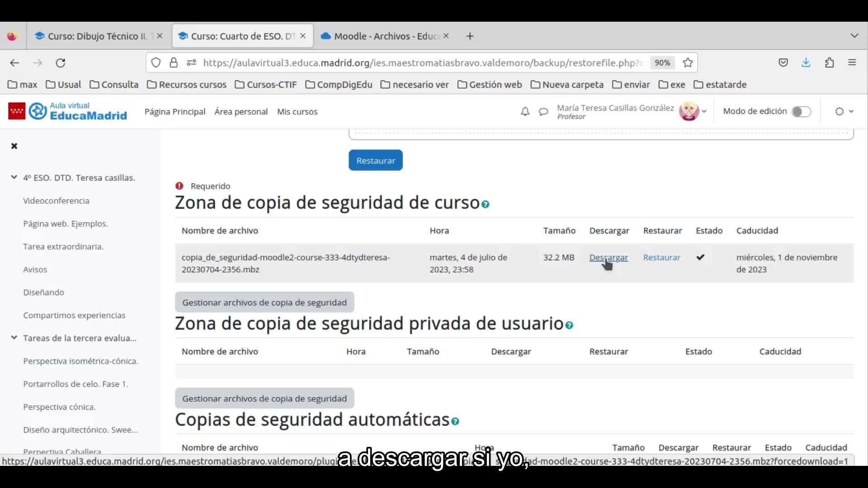Click the Firefox downloads arrow icon
868x488 pixels.
(806, 63)
